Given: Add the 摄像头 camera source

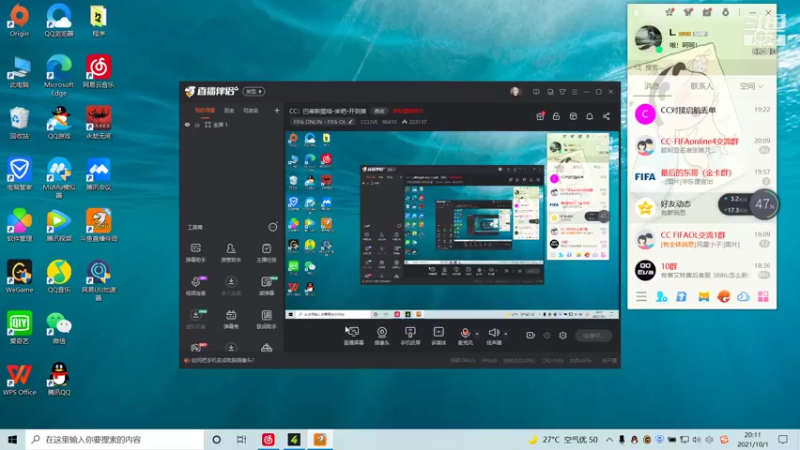Looking at the screenshot, I should click(x=382, y=332).
